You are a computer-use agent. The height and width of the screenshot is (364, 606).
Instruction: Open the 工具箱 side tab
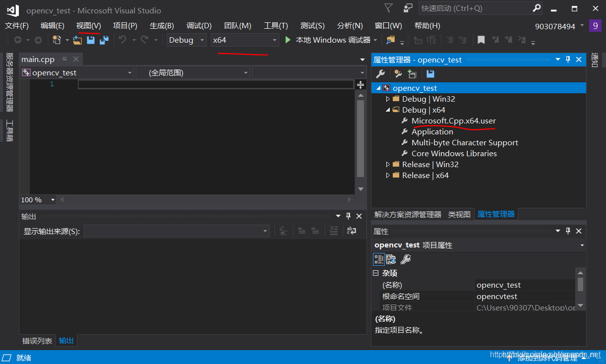9,131
